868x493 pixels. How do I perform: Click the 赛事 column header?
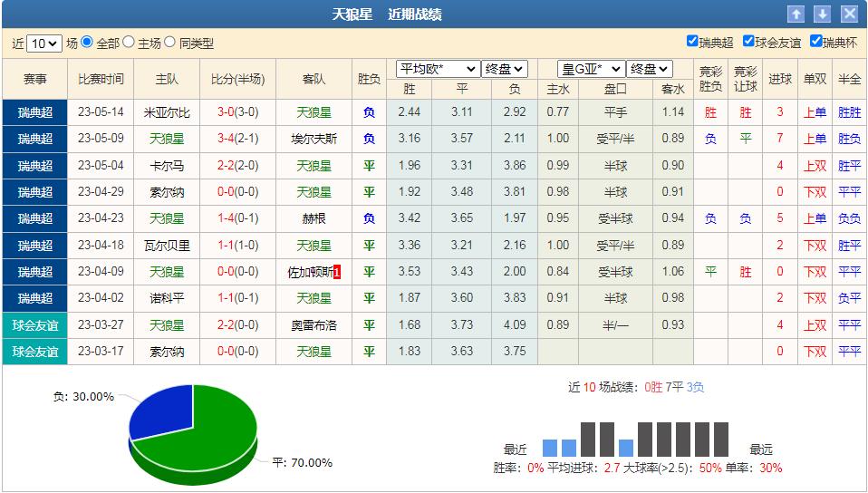click(x=34, y=79)
